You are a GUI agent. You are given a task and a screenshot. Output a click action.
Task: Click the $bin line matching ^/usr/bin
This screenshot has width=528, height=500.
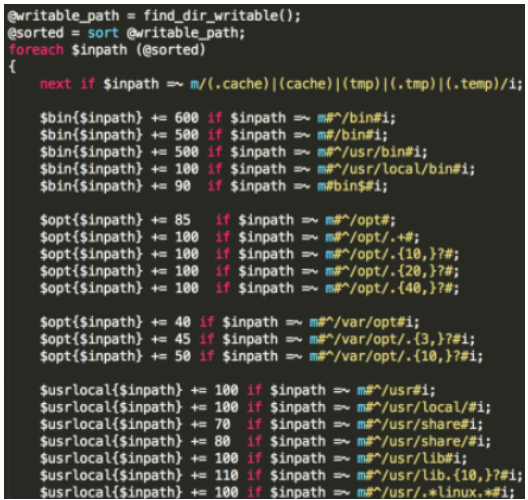pyautogui.click(x=233, y=152)
